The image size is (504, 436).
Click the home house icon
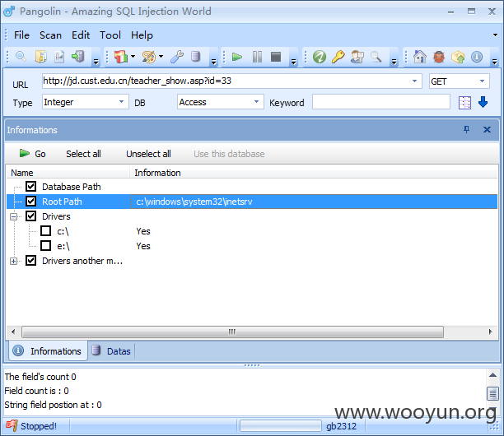[419, 57]
